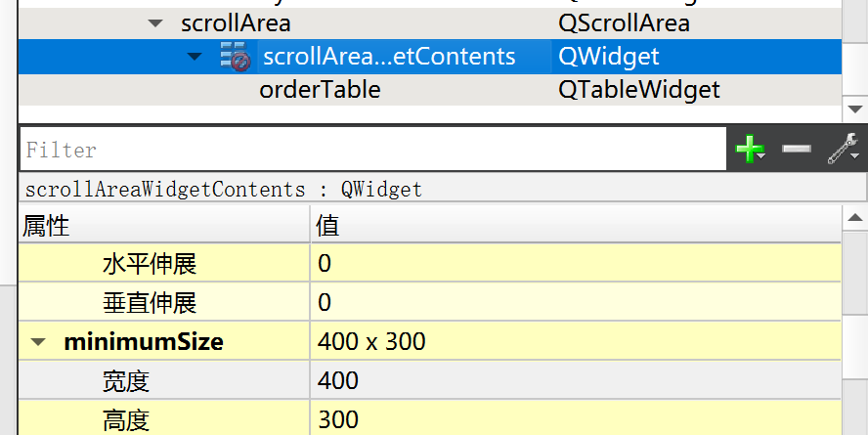This screenshot has height=435, width=868.
Task: Select the scrollArea...etContents tree item
Action: (389, 57)
